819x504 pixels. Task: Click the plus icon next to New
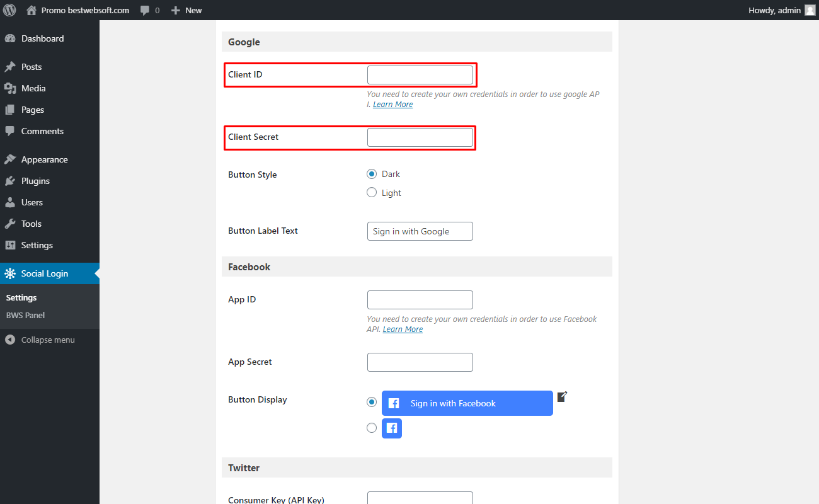pos(176,11)
